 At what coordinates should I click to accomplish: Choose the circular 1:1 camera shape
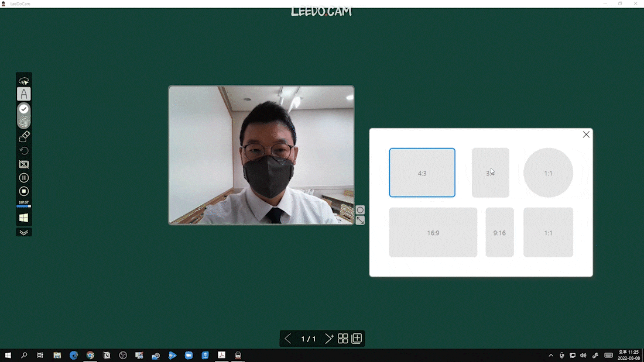click(548, 173)
